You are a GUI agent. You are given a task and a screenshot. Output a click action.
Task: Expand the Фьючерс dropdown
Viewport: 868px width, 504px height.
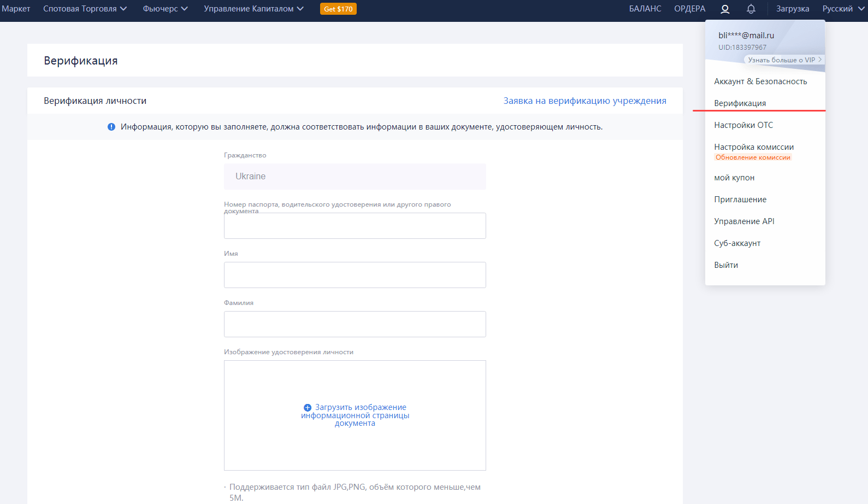[x=165, y=9]
